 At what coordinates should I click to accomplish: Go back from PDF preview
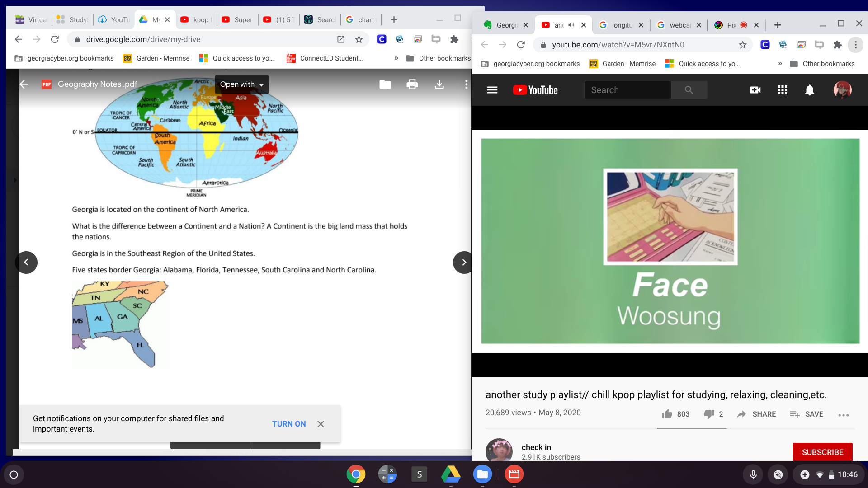point(24,84)
